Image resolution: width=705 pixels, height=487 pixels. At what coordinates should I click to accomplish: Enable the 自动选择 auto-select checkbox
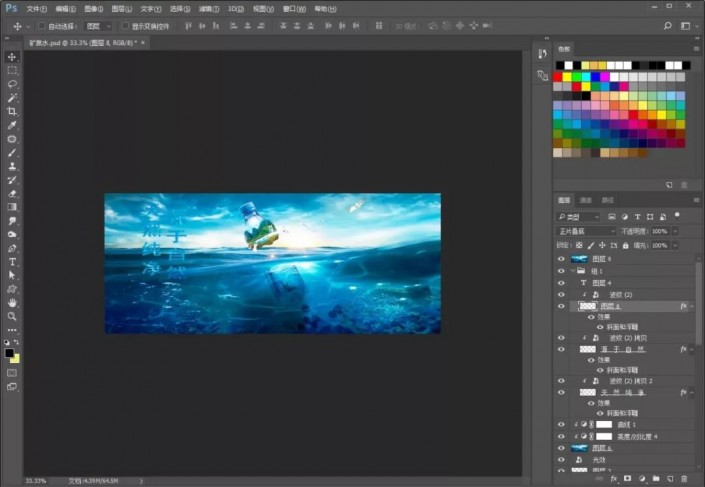click(41, 26)
